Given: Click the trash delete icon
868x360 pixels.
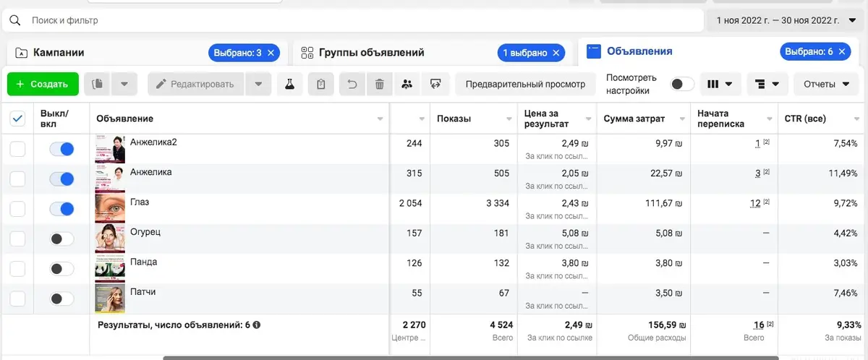Looking at the screenshot, I should [x=379, y=84].
